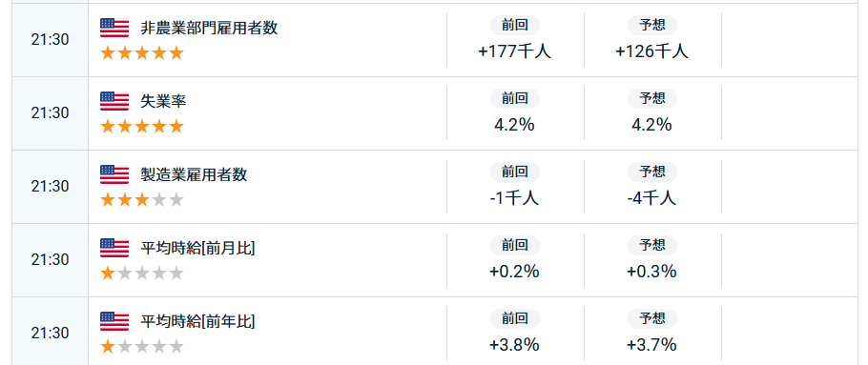868x365 pixels.
Task: Click the five-star rating under 非農業部門雇用者数
Action: coord(142,53)
